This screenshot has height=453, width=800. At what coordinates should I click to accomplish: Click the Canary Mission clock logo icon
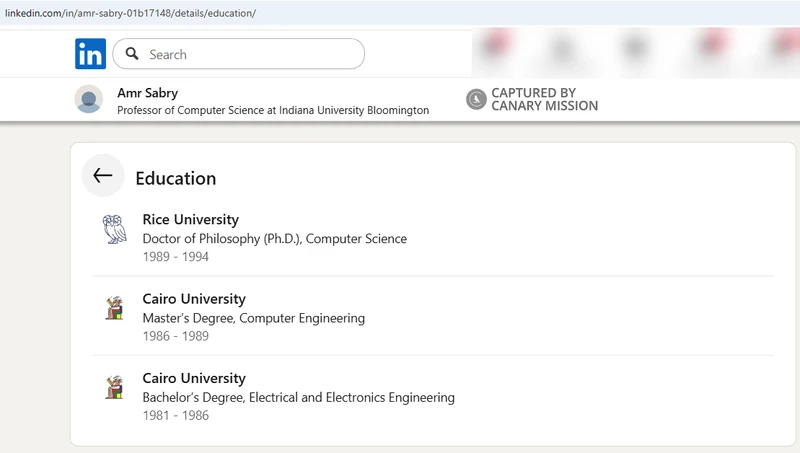pyautogui.click(x=477, y=99)
